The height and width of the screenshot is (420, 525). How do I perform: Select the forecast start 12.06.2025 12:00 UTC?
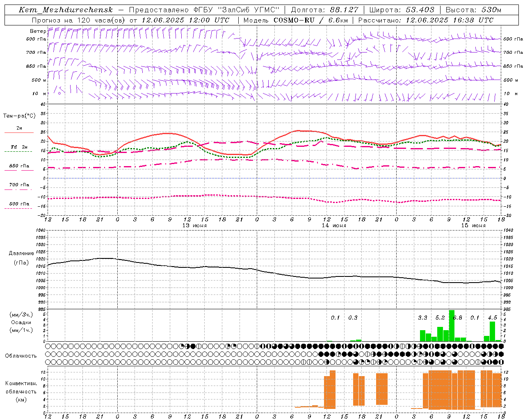pyautogui.click(x=185, y=20)
